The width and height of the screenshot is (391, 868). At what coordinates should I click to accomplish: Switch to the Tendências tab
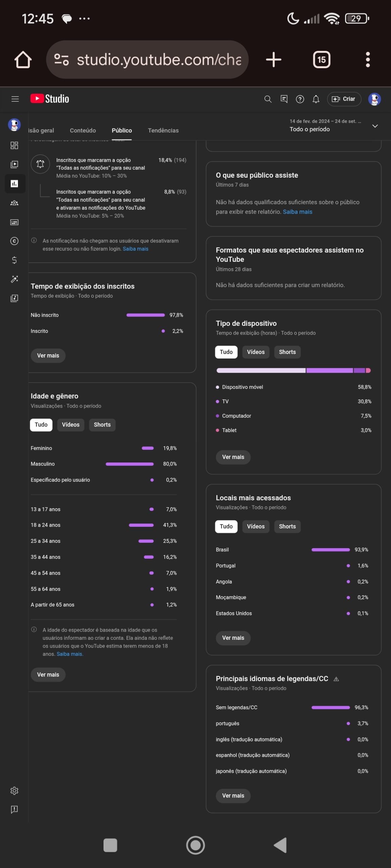coord(163,131)
